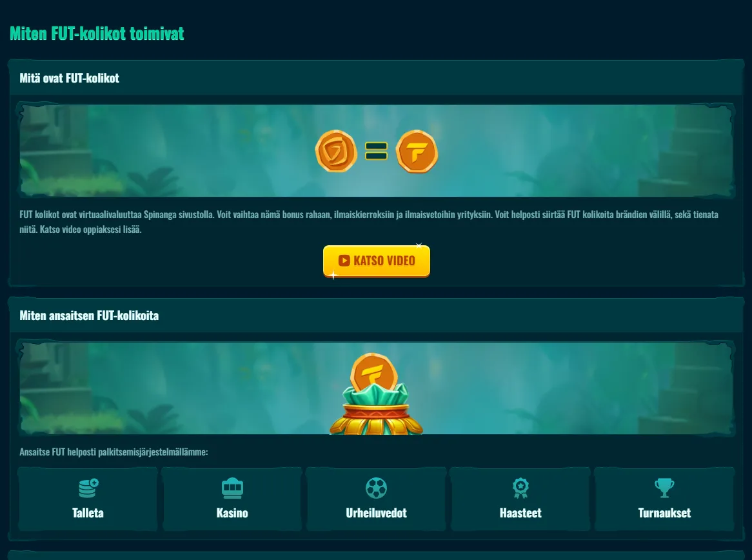Screen dimensions: 752x560
Task: Open the Haasteet card label
Action: pos(520,513)
